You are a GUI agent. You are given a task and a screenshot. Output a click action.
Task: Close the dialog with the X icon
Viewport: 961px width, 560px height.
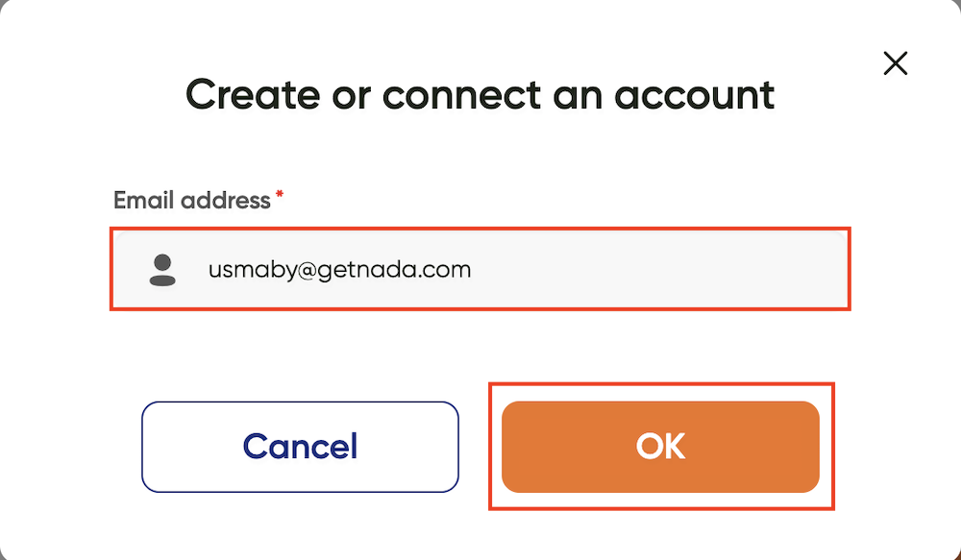tap(895, 63)
